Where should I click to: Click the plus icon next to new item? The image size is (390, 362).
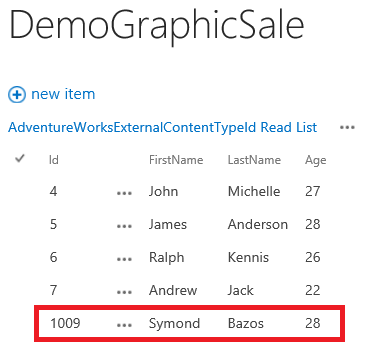click(x=17, y=94)
